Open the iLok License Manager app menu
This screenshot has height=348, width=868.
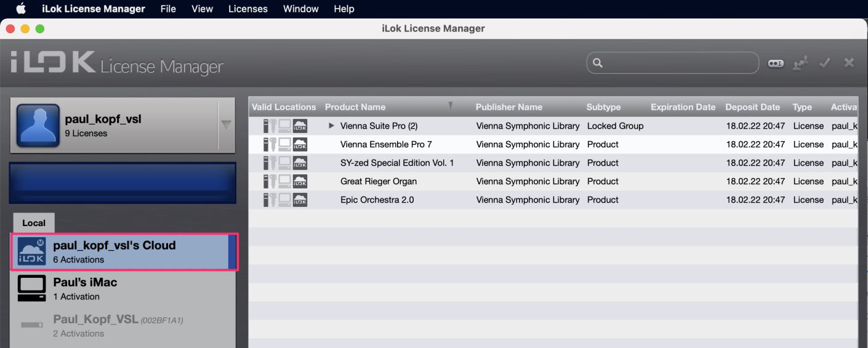point(94,9)
